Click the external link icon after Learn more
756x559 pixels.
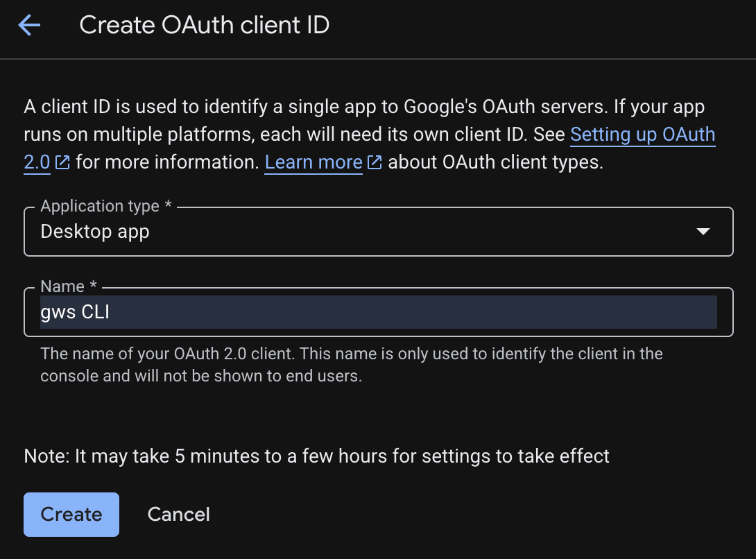(x=375, y=162)
